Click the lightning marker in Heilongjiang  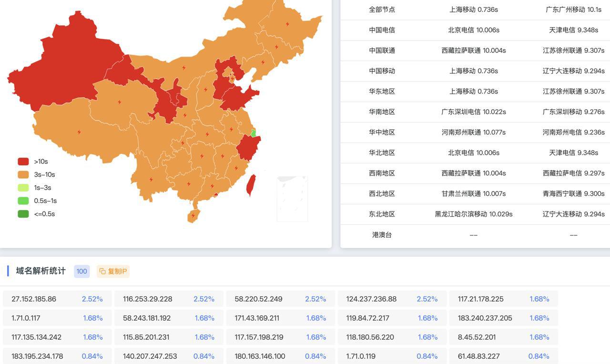click(287, 24)
